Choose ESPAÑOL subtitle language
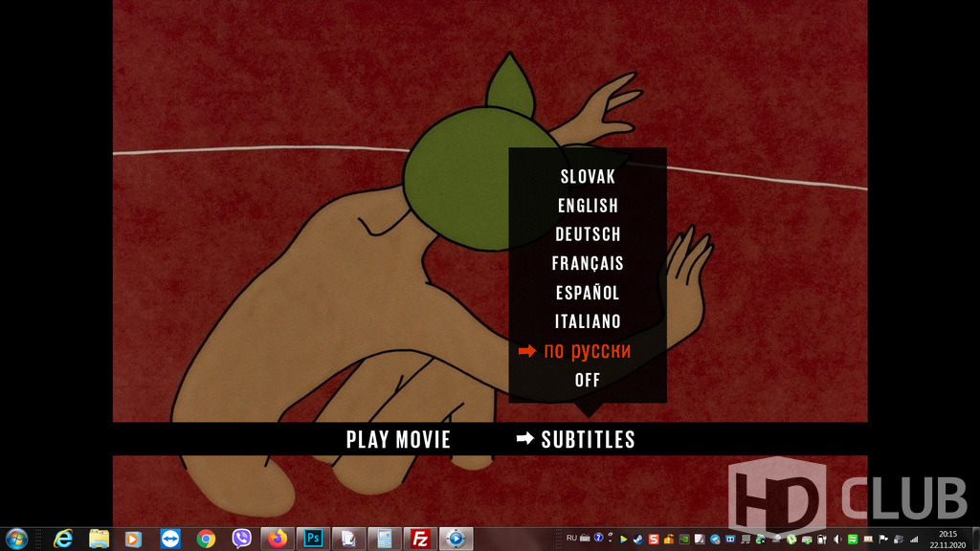The image size is (980, 551). pyautogui.click(x=588, y=293)
